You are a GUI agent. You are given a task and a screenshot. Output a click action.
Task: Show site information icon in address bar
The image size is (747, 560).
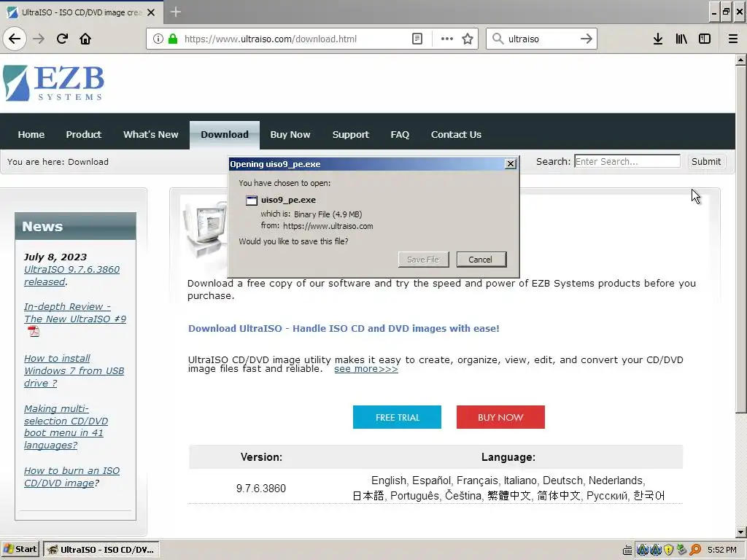pos(158,39)
